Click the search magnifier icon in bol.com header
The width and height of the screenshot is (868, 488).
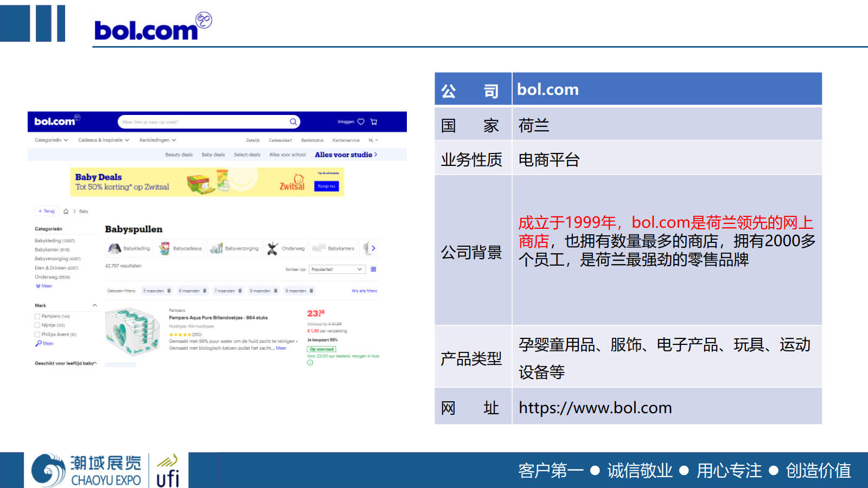293,122
